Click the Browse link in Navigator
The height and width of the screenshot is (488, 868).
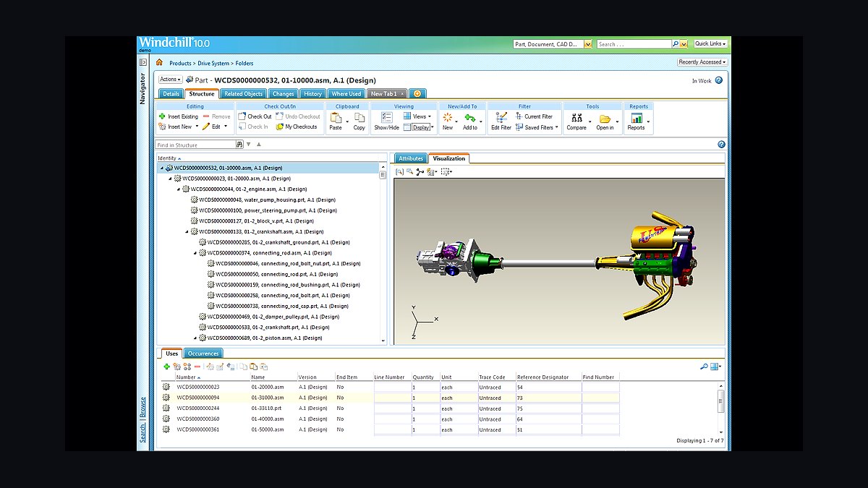click(x=142, y=408)
